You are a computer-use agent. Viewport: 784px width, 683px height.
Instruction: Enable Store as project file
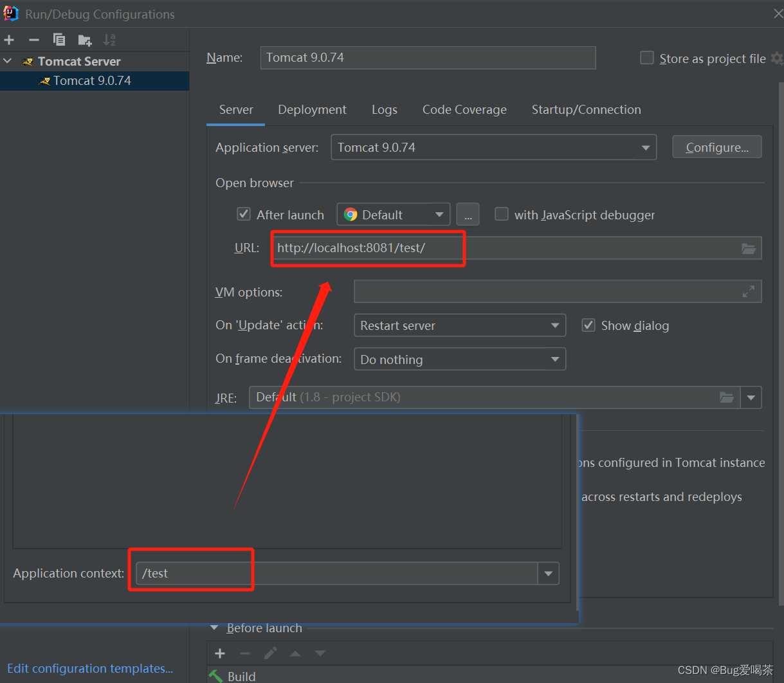tap(647, 58)
